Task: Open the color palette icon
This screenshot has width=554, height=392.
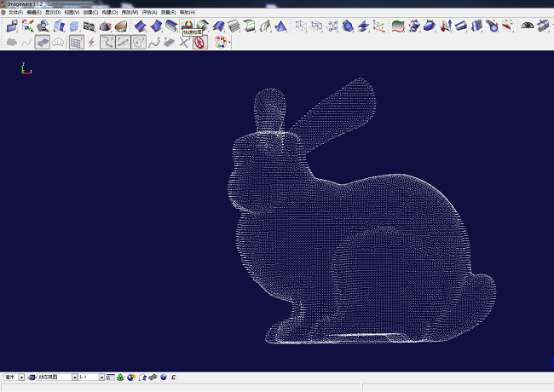Action: click(221, 42)
